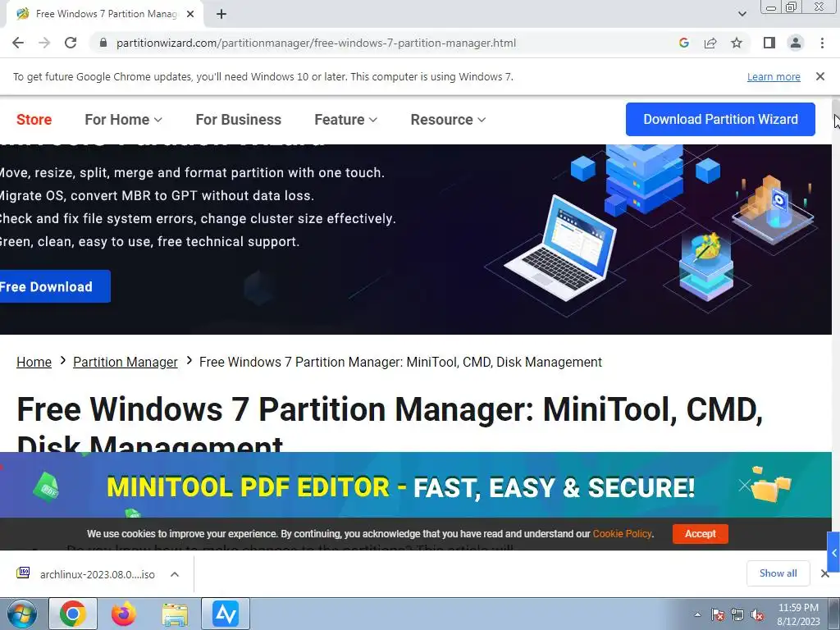Click Show all downloads

tap(778, 573)
